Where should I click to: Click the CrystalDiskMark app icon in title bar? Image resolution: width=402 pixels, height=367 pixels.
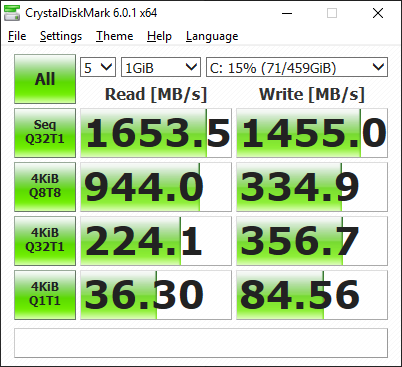(x=12, y=13)
